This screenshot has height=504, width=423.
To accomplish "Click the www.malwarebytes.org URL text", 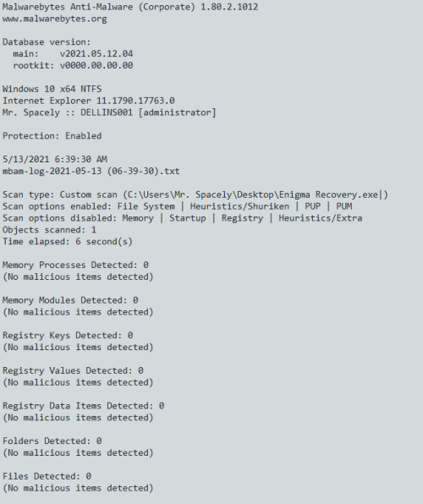I will 55,19.
